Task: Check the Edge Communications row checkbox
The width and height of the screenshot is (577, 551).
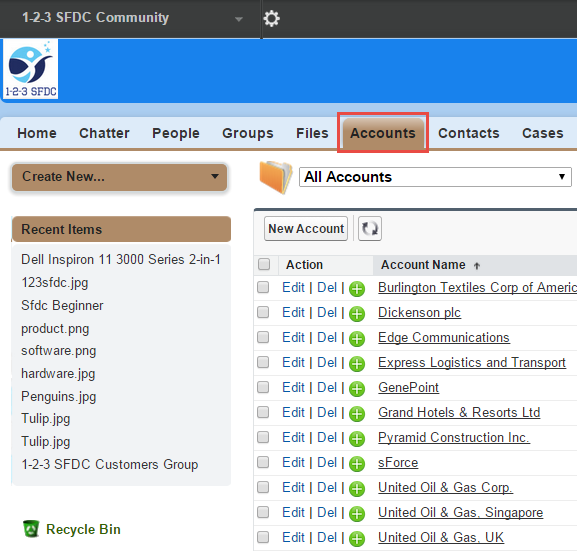Action: click(263, 337)
